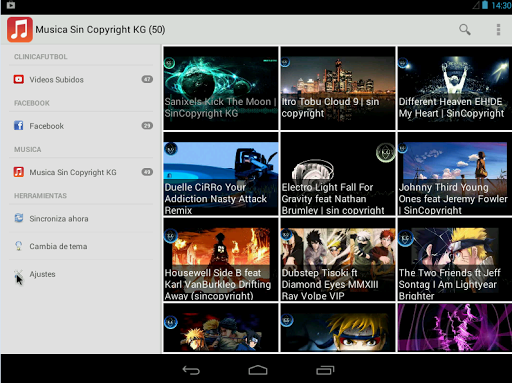This screenshot has width=512, height=383.
Task: Open Housewell Side B Drifting Away video
Action: 221,259
